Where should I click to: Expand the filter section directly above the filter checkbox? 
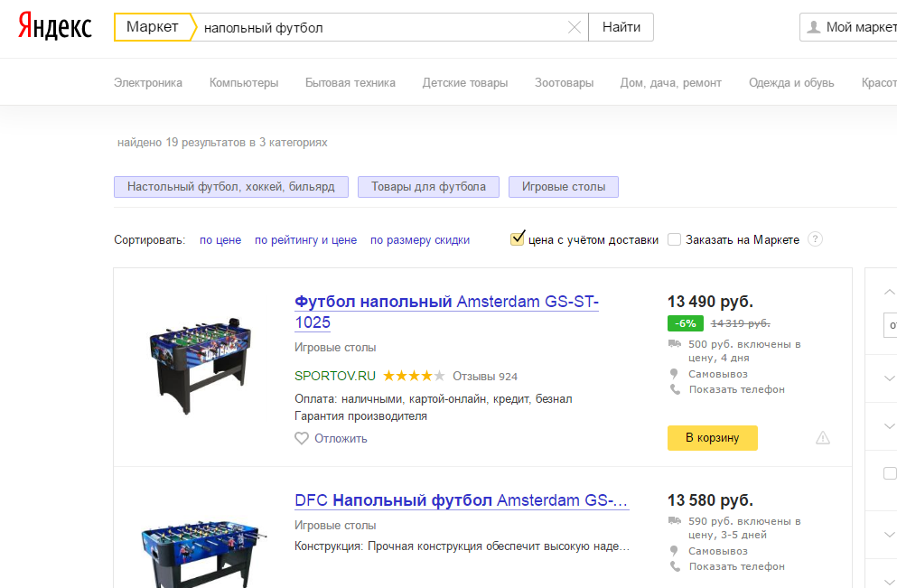[x=889, y=425]
